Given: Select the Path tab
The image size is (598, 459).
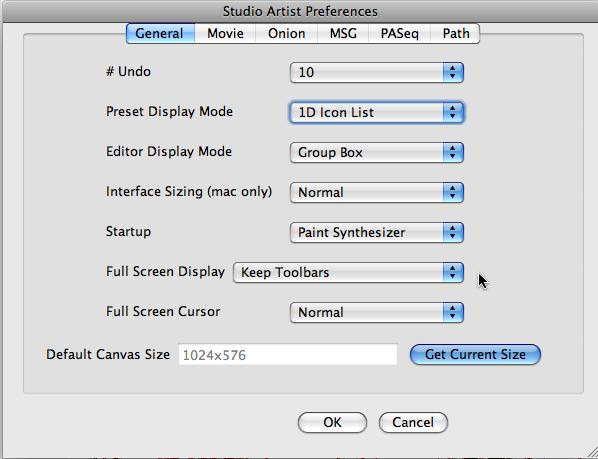Looking at the screenshot, I should point(455,34).
